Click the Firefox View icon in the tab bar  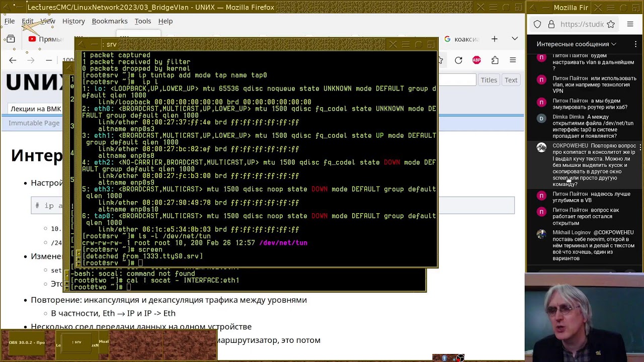click(11, 39)
